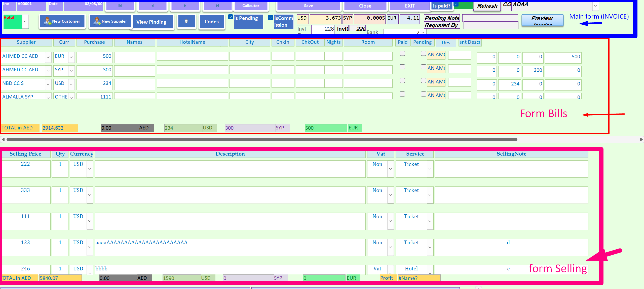Open supplier dropdown for first AHMED CC AED row
The width and height of the screenshot is (644, 289).
(x=48, y=57)
